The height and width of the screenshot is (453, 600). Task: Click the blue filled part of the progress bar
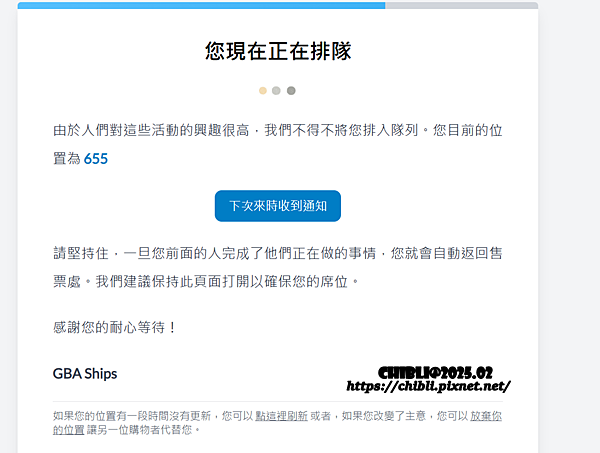pos(201,5)
